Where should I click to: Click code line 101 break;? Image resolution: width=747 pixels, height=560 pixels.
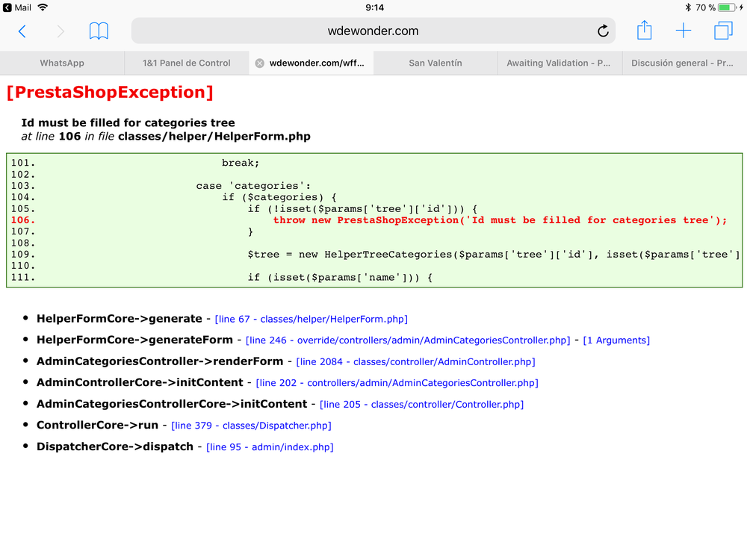pos(241,163)
